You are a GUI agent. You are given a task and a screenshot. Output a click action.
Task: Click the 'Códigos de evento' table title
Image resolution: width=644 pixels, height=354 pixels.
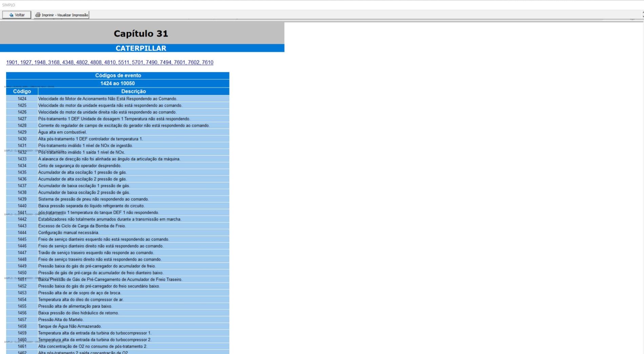click(118, 75)
